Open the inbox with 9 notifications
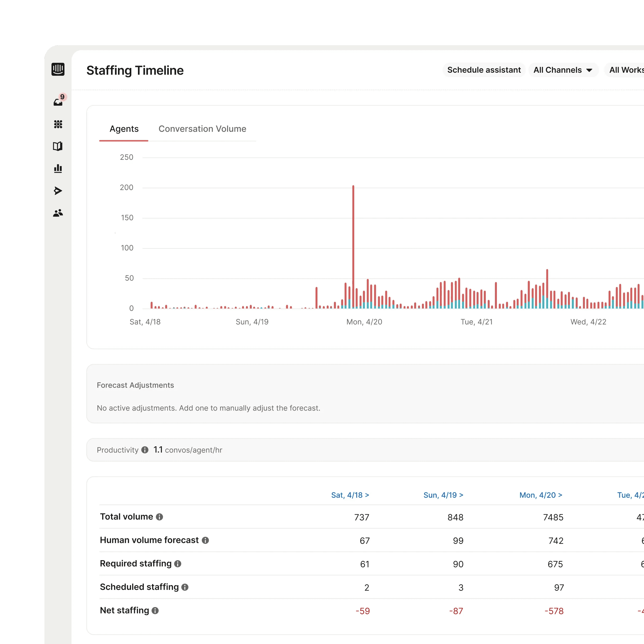The width and height of the screenshot is (644, 644). point(58,102)
